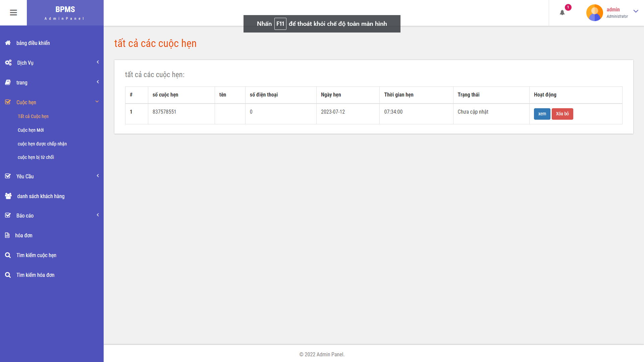Open the admin profile dropdown arrow
The image size is (644, 362).
click(x=636, y=11)
